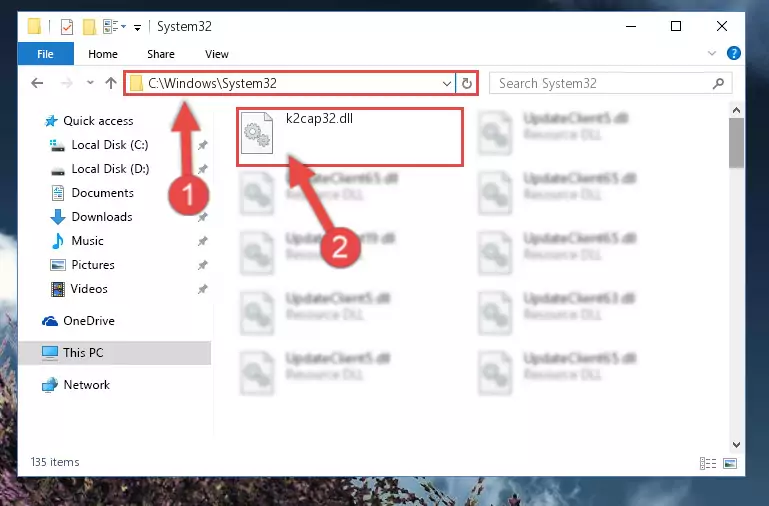
Task: Switch to the View ribbon tab
Action: 217,54
